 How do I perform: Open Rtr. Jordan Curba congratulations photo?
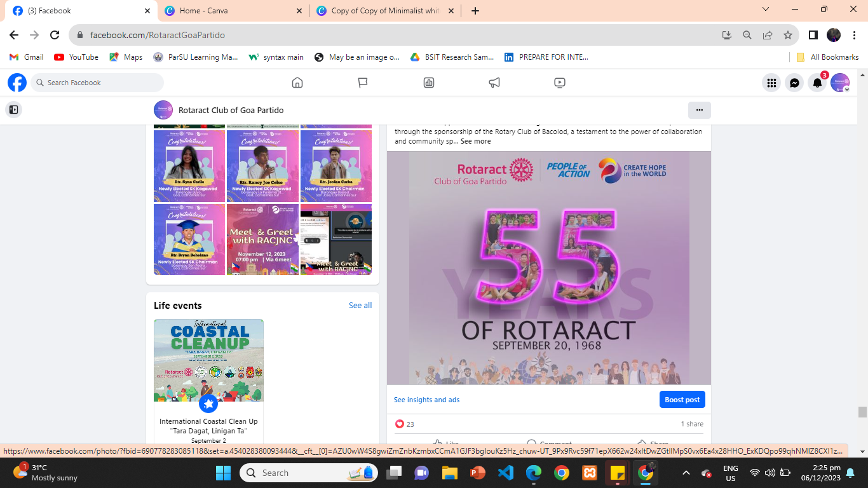point(336,166)
